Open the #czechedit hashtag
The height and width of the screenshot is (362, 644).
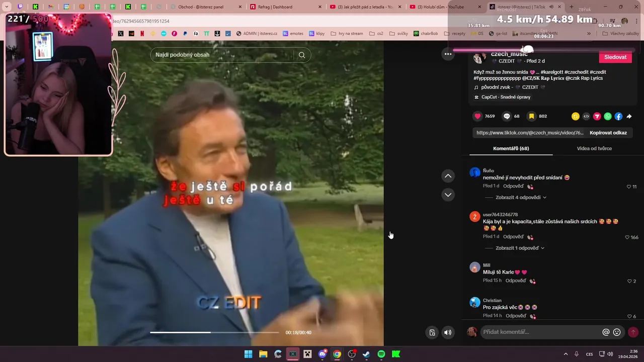coord(576,72)
